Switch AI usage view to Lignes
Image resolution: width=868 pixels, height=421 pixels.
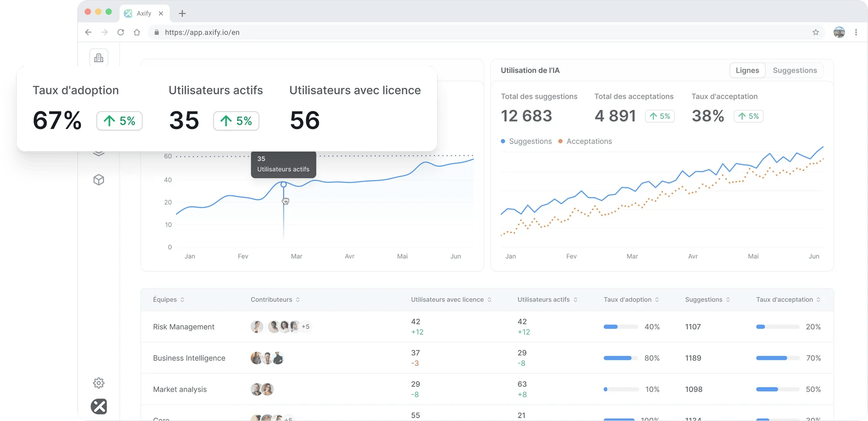click(x=747, y=70)
